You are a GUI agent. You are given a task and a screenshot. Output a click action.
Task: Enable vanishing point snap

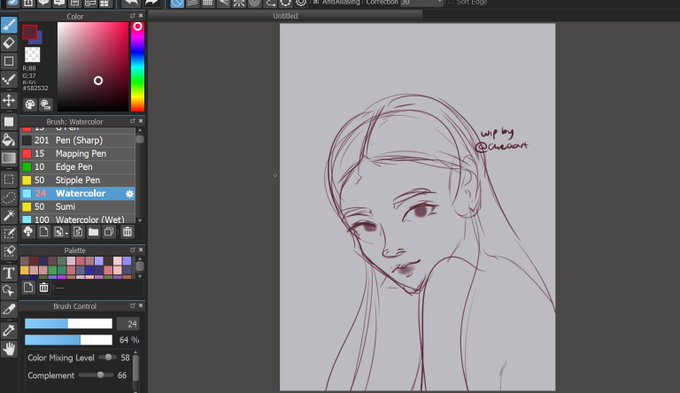pos(224,3)
